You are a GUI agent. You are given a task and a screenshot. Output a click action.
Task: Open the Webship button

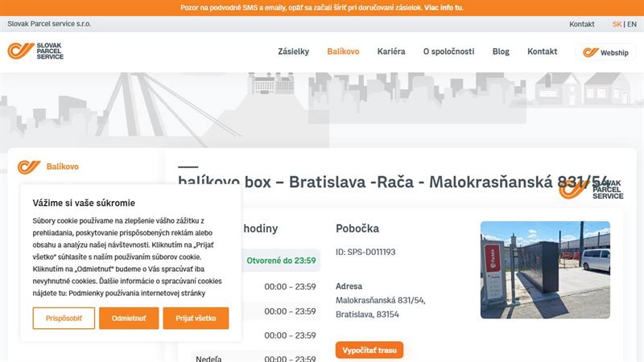pyautogui.click(x=605, y=52)
